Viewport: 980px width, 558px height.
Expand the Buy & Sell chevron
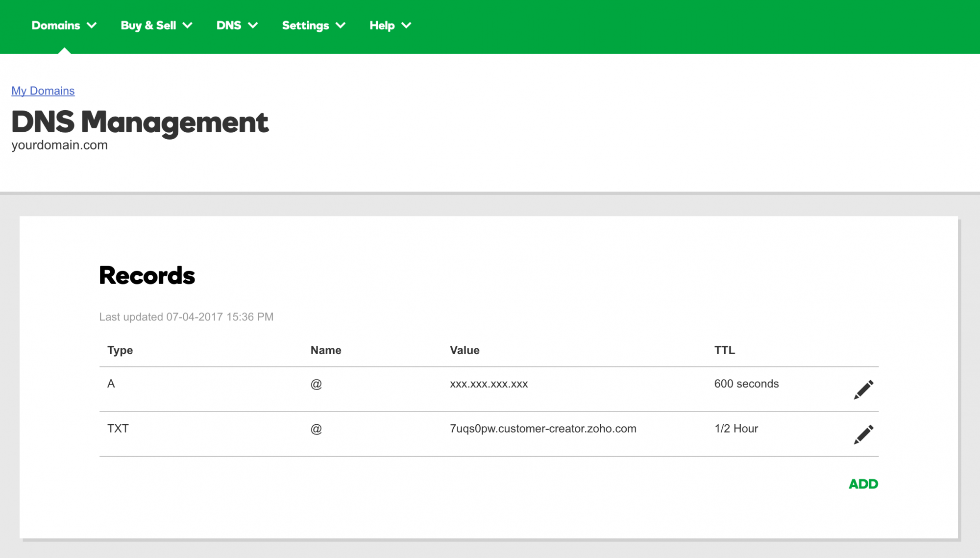coord(188,25)
